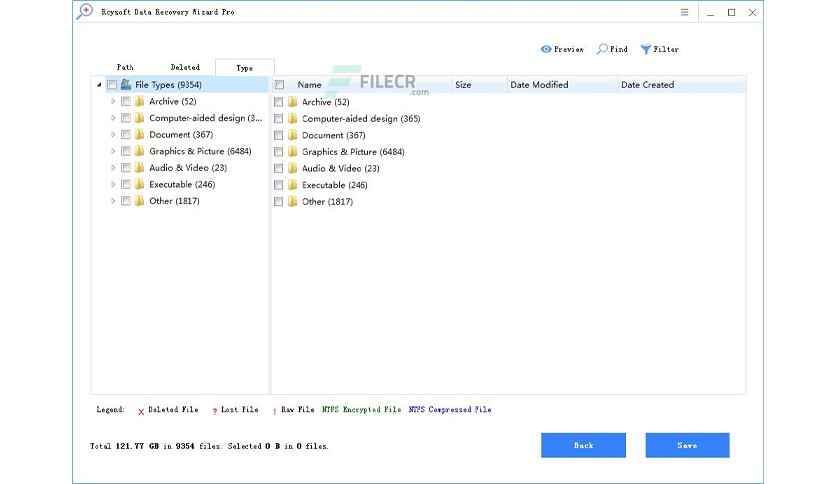
Task: Click Other folder icon in right file list
Action: click(x=293, y=201)
